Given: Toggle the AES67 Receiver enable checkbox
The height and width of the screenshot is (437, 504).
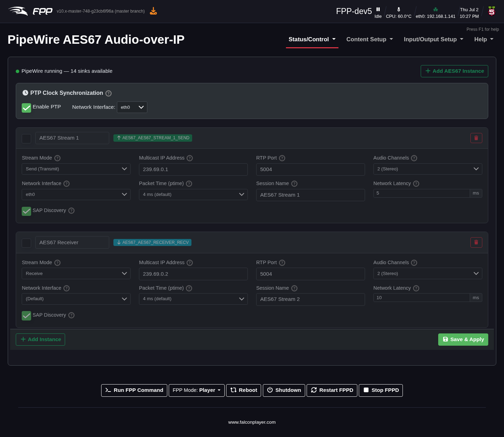Looking at the screenshot, I should tap(26, 243).
